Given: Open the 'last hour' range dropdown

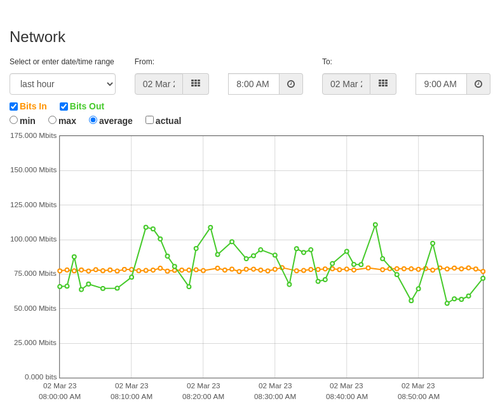Looking at the screenshot, I should coord(63,84).
